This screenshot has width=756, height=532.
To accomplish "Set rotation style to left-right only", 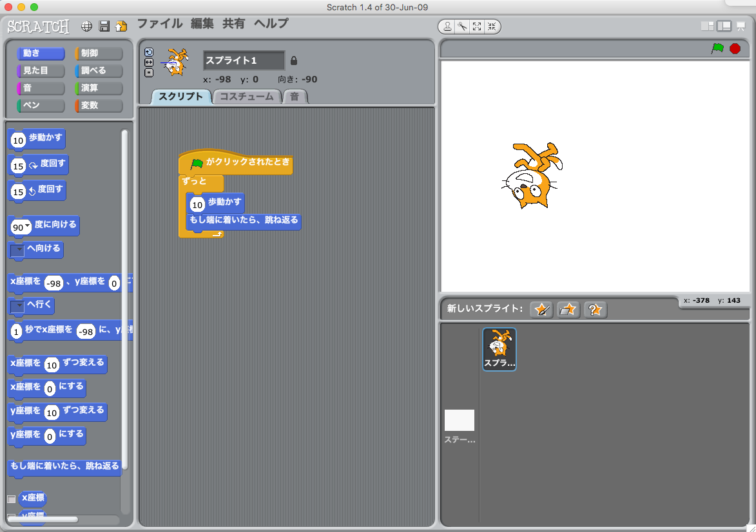I will [x=149, y=62].
